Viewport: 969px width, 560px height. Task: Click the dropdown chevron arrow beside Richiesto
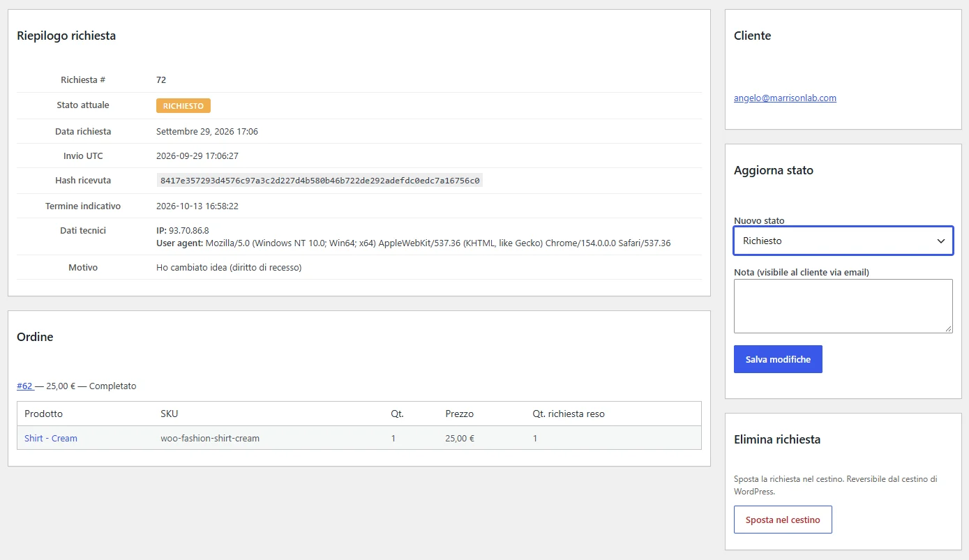pos(940,241)
